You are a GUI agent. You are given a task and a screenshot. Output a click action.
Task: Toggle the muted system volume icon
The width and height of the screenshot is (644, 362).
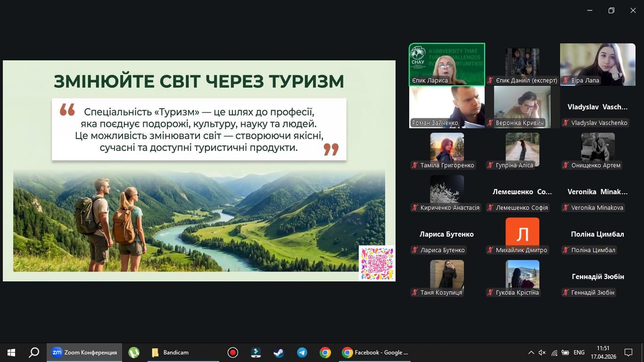tap(542, 353)
